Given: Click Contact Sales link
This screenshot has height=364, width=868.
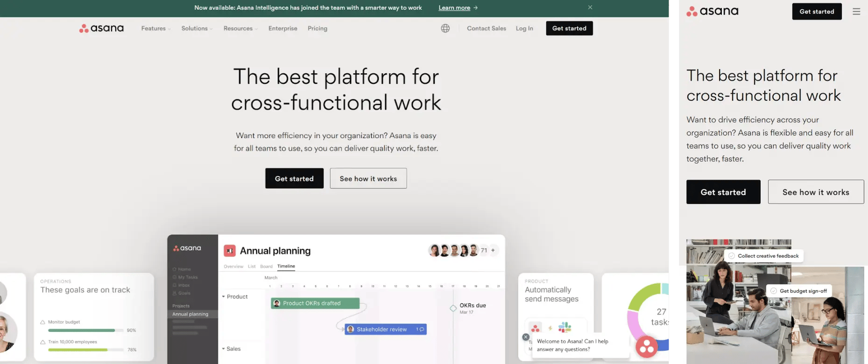Looking at the screenshot, I should tap(487, 28).
